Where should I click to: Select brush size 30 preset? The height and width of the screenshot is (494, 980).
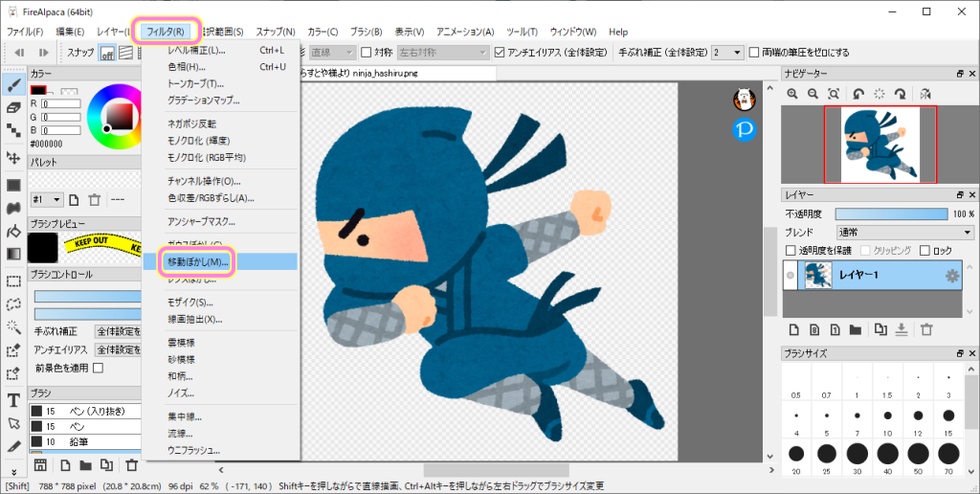(857, 454)
